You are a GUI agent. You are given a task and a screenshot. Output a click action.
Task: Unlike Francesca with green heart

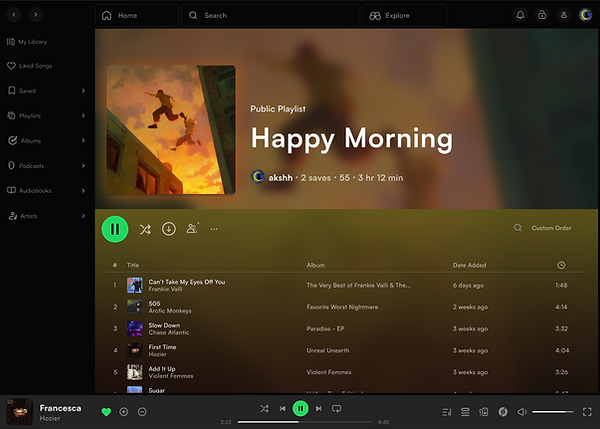pyautogui.click(x=106, y=412)
